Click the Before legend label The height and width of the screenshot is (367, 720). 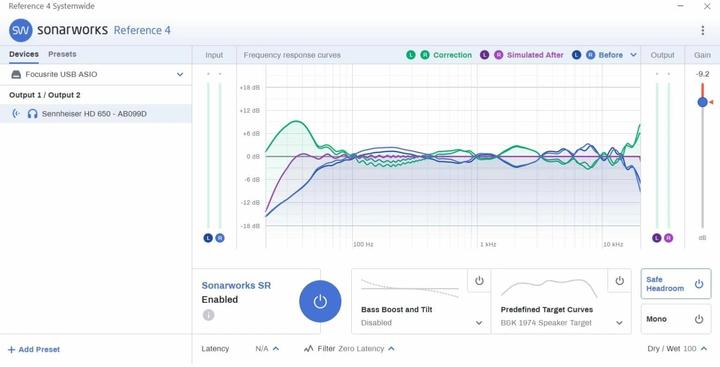tap(611, 55)
